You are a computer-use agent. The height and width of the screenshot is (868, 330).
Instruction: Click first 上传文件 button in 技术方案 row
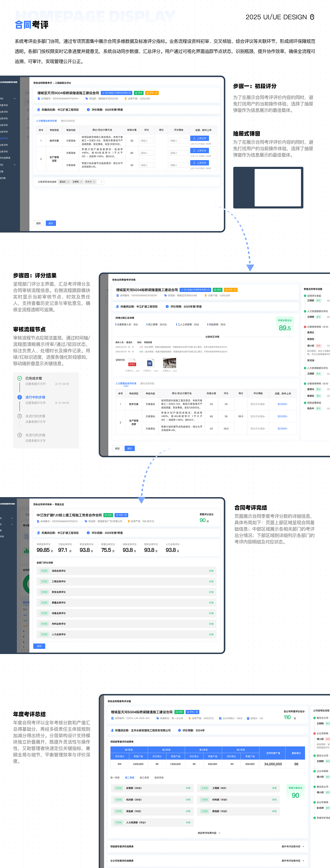click(199, 138)
